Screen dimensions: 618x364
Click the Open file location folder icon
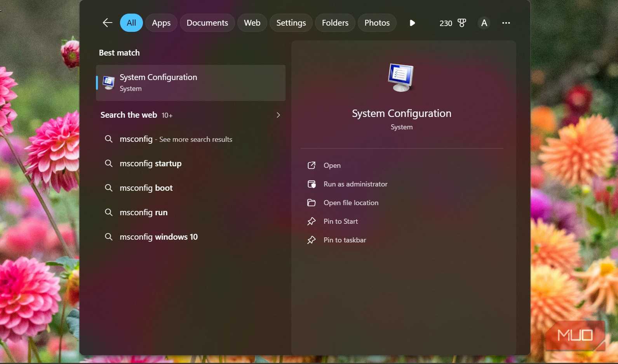[x=312, y=203]
